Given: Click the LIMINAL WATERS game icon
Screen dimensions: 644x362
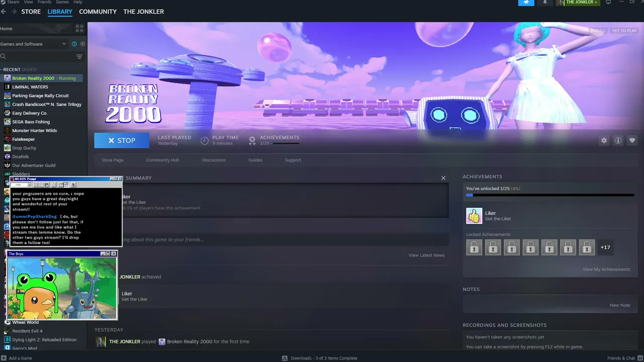Looking at the screenshot, I should coord(7,87).
